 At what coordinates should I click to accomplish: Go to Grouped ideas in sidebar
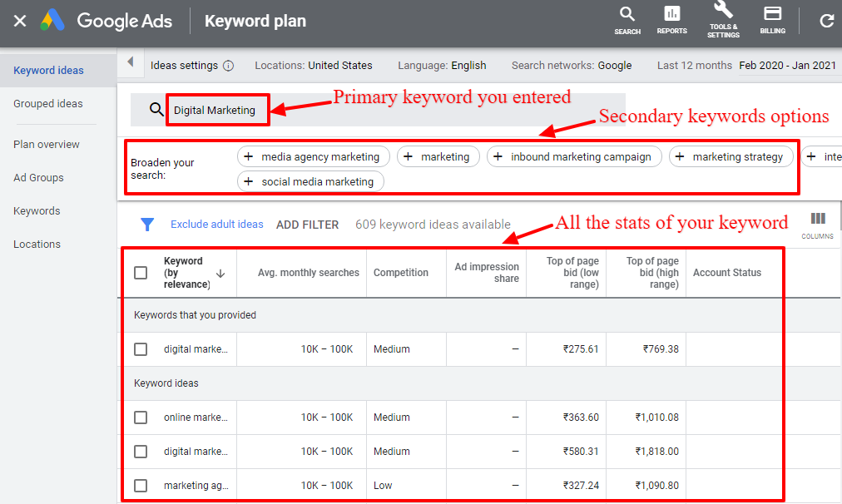pos(48,104)
